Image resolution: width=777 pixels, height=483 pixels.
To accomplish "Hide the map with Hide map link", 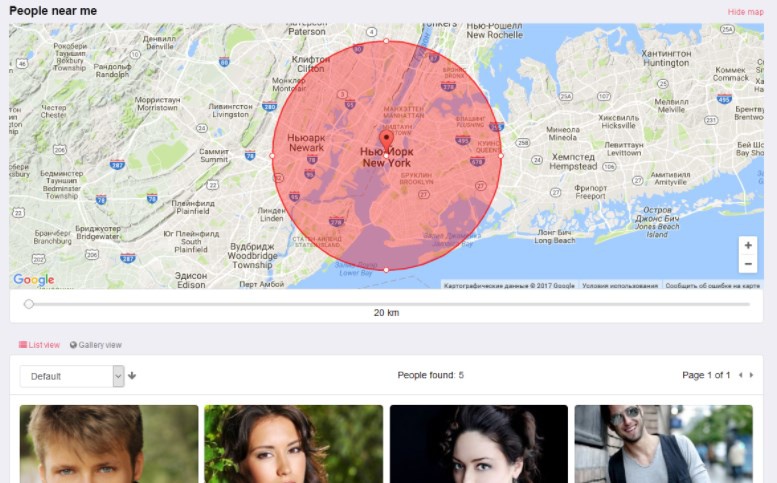I will [x=745, y=12].
